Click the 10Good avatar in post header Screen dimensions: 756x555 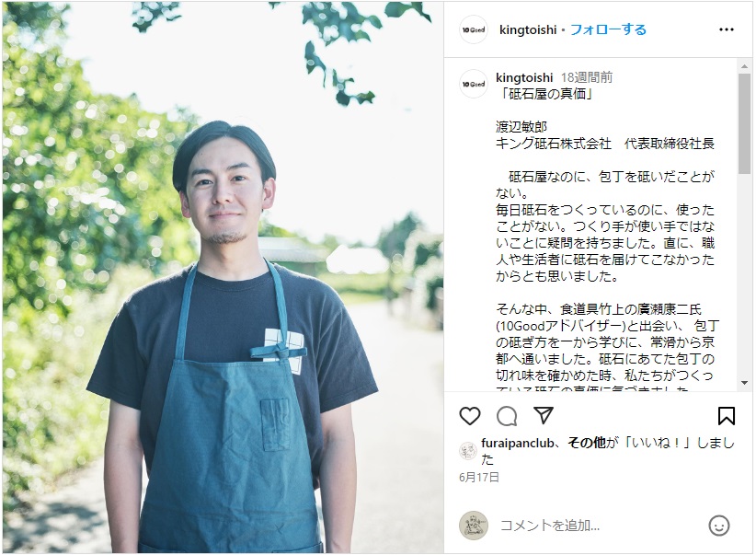click(x=474, y=29)
